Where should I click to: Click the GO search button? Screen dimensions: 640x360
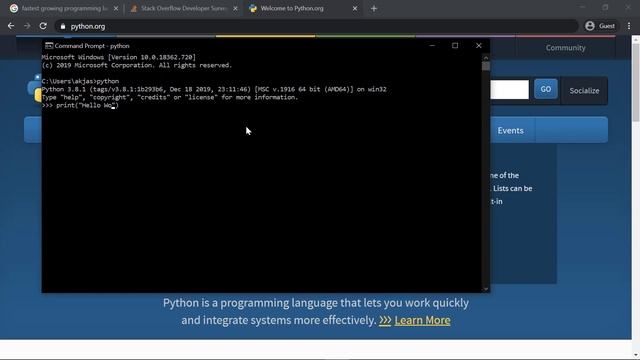(546, 89)
